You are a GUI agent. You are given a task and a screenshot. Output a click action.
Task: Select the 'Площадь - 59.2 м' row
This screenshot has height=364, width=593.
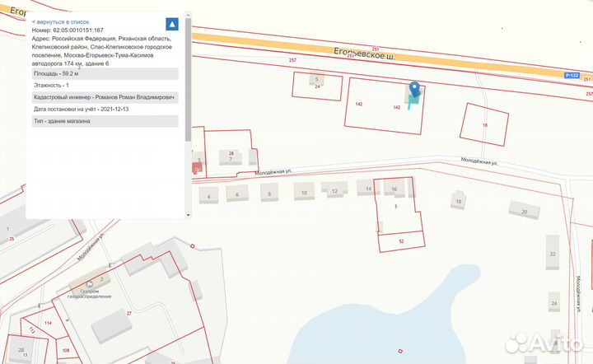point(104,73)
